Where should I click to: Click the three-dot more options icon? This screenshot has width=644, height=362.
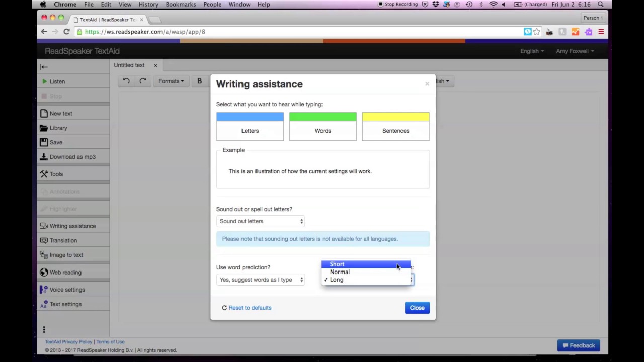coord(44,330)
